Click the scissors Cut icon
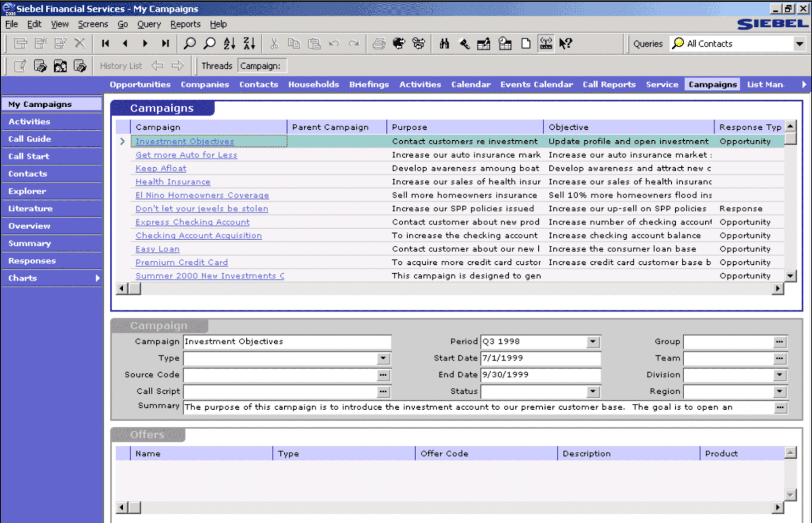 click(x=274, y=44)
